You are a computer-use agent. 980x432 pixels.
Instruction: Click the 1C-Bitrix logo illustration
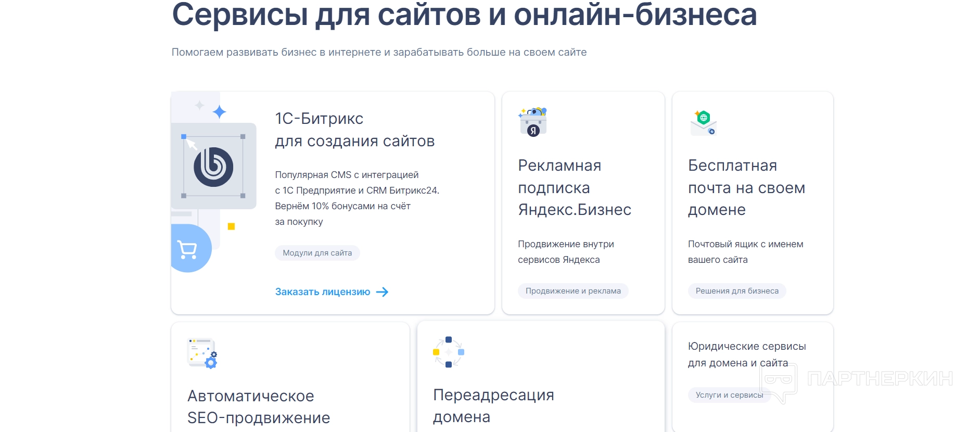(x=213, y=167)
